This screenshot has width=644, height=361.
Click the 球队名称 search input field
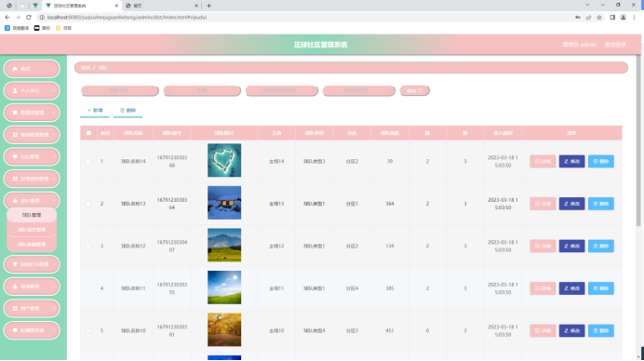click(120, 90)
